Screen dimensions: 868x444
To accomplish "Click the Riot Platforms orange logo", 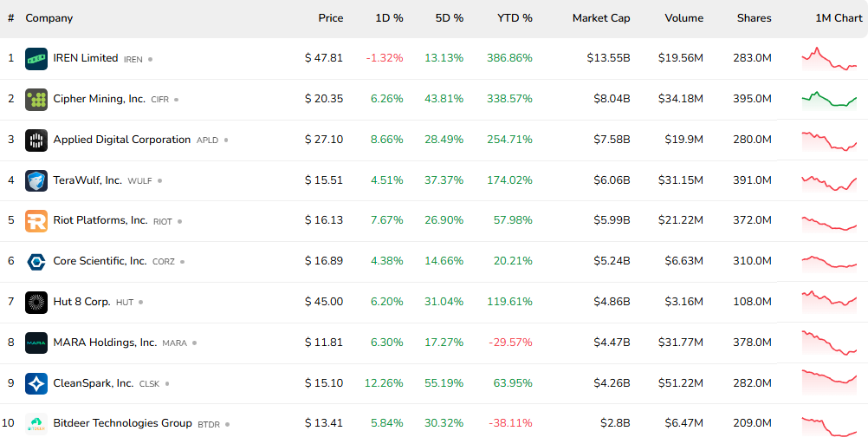I will pyautogui.click(x=36, y=221).
